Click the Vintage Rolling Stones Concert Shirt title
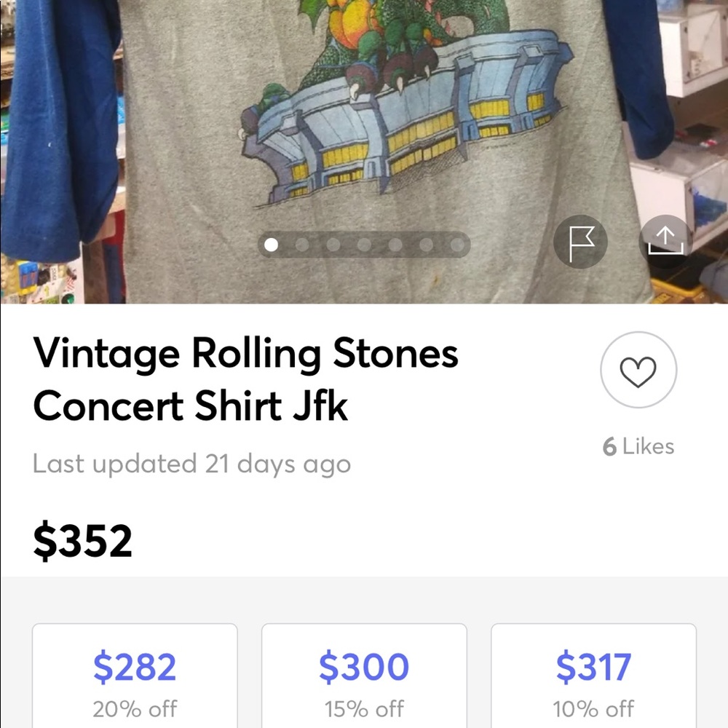Image resolution: width=728 pixels, height=728 pixels. click(x=245, y=379)
